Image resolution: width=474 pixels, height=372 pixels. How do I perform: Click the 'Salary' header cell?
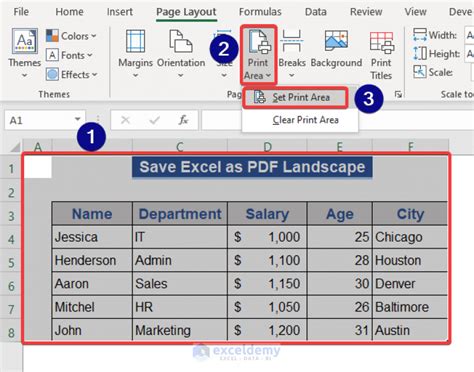point(267,214)
